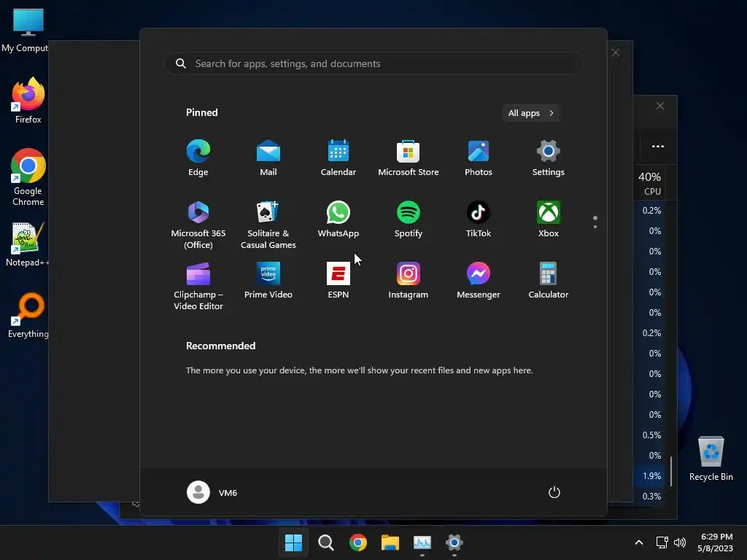Show hidden system tray icons
This screenshot has width=747, height=560.
pos(639,542)
